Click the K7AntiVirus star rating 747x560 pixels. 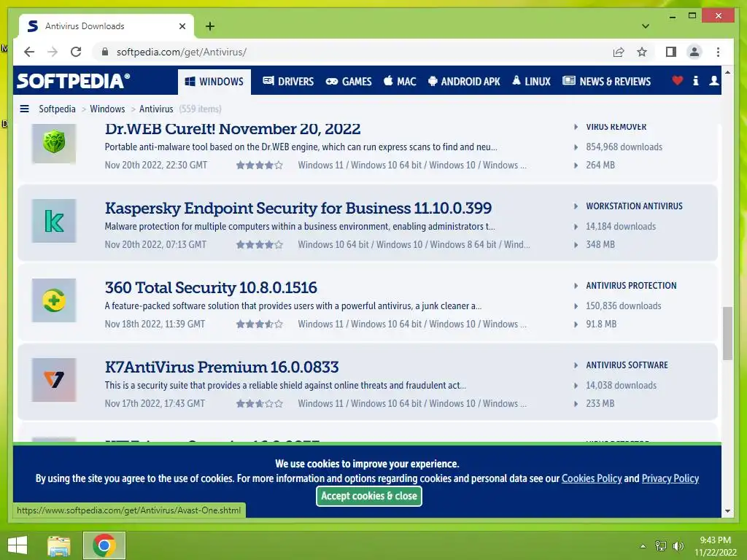[x=260, y=403]
